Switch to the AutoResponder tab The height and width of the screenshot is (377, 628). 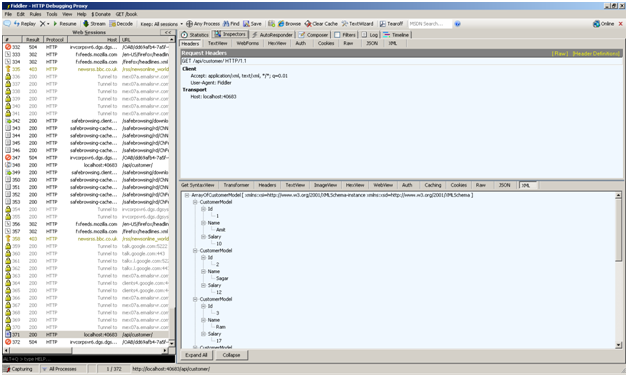click(x=273, y=35)
